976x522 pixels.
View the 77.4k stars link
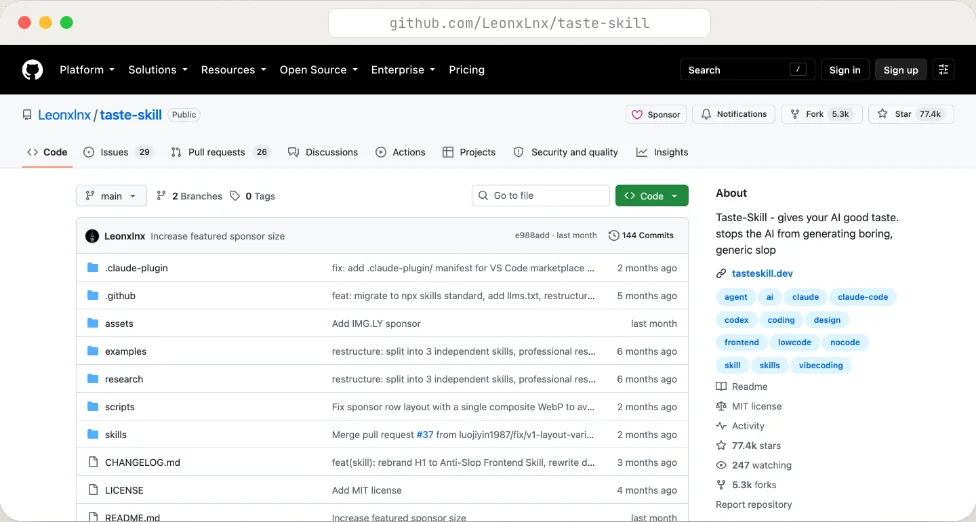(x=748, y=445)
